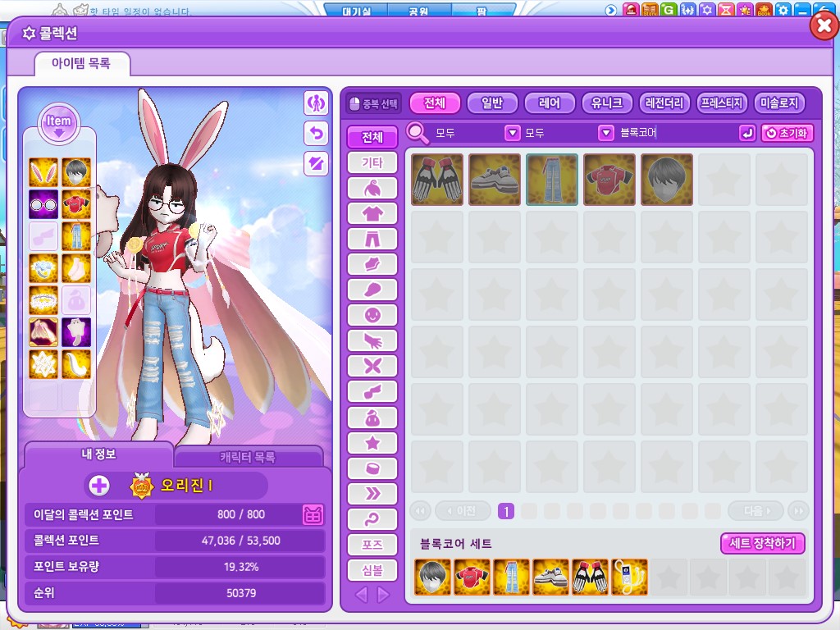The width and height of the screenshot is (840, 630).
Task: Select the hook-shaped tail category icon
Action: pyautogui.click(x=372, y=519)
